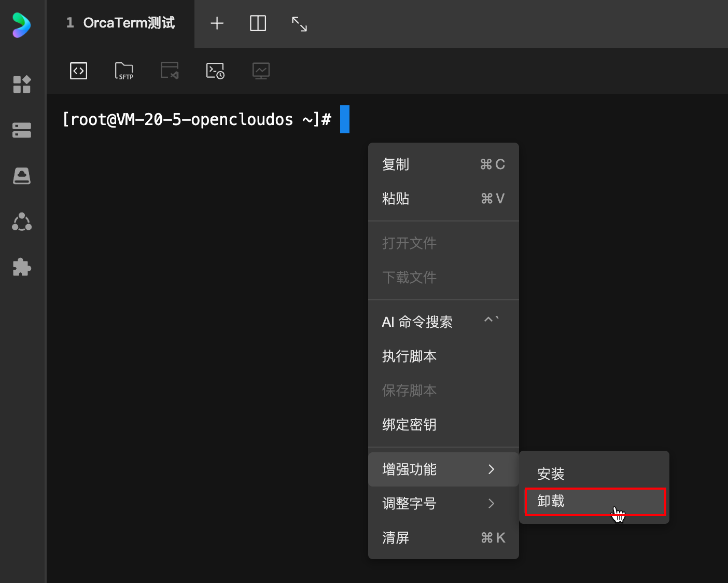Open the code snippet toolbar icon
Viewport: 728px width, 583px height.
coord(78,71)
